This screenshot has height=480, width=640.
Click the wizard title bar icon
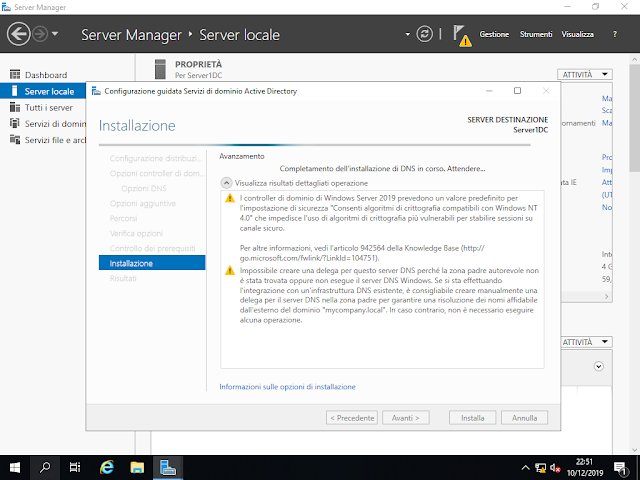96,91
